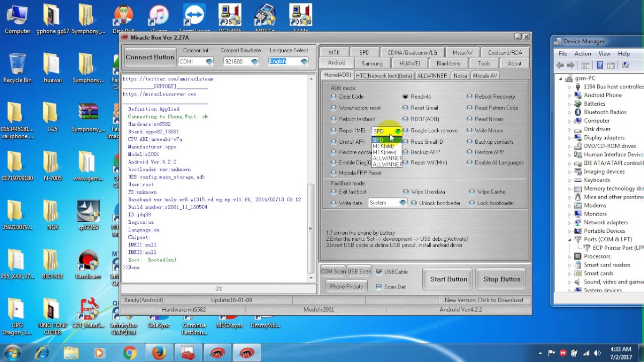
Task: Select the gphone gp17 folder icon
Action: click(x=53, y=19)
